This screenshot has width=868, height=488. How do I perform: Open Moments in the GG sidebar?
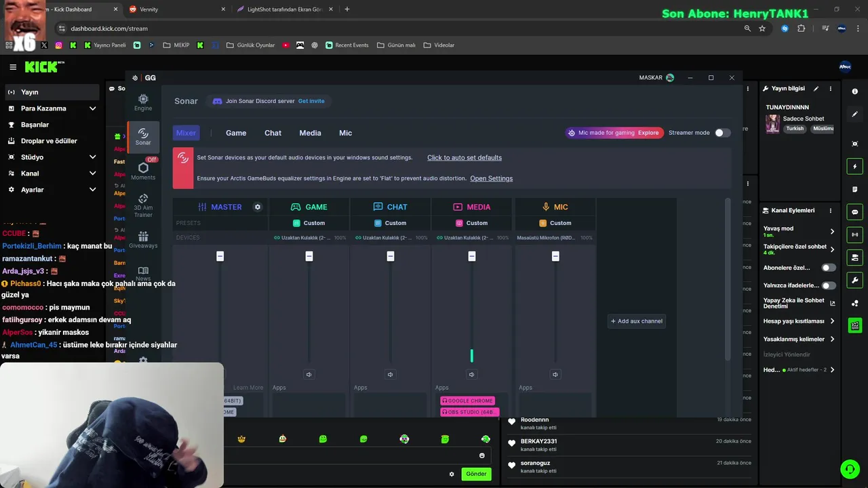143,171
